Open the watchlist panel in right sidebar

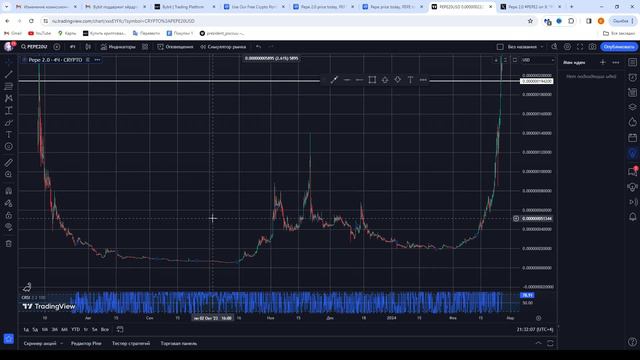pyautogui.click(x=632, y=62)
